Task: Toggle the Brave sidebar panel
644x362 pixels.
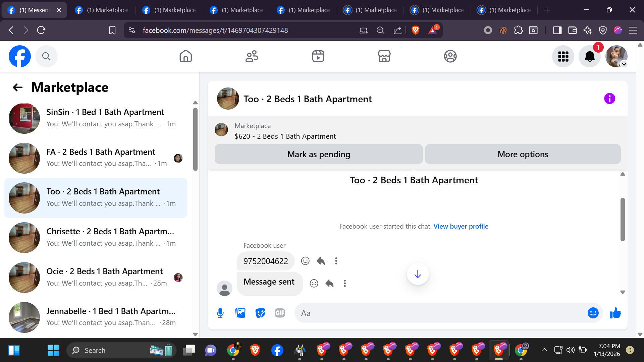Action: [x=557, y=30]
